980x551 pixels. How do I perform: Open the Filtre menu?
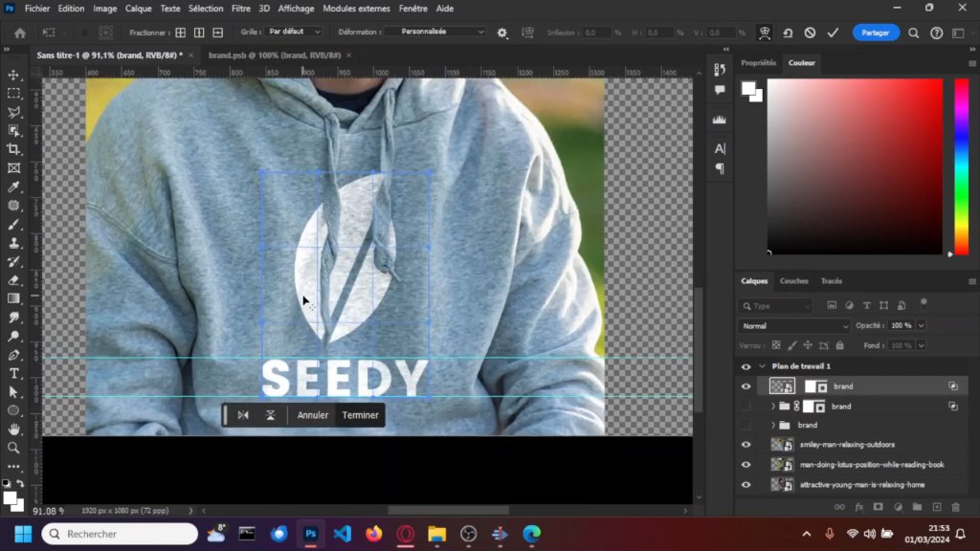240,9
